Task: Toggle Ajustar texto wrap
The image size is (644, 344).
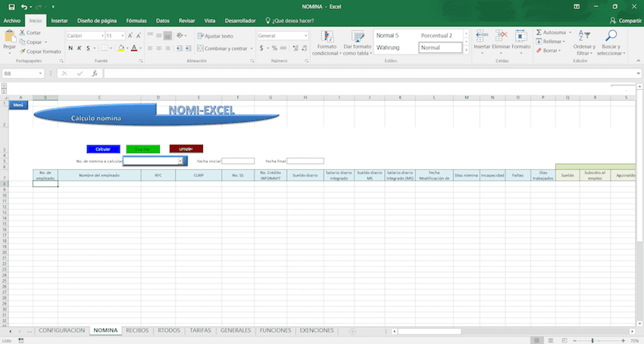Action: point(215,36)
